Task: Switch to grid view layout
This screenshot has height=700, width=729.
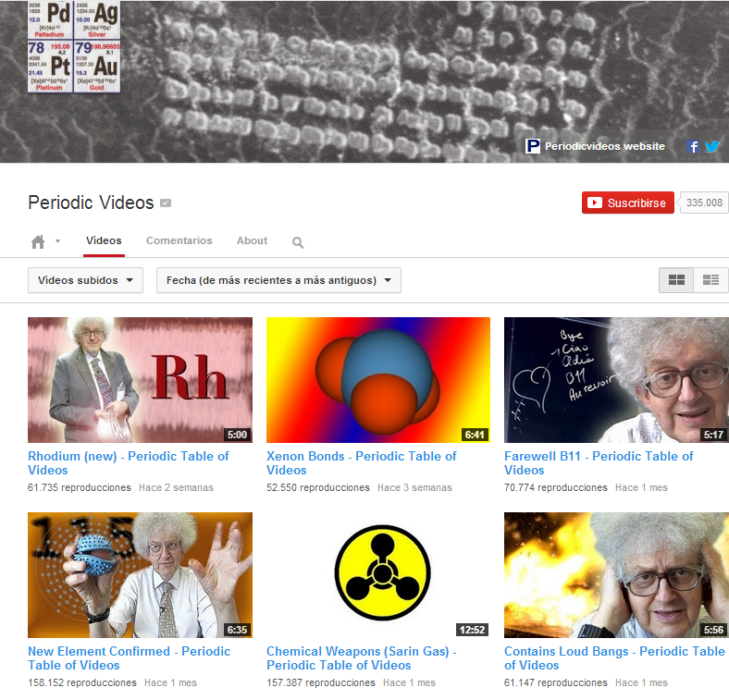Action: pos(676,280)
